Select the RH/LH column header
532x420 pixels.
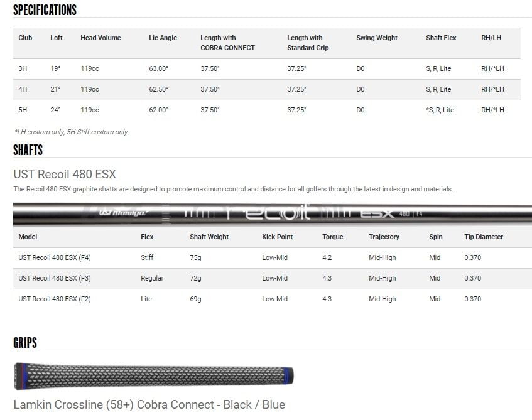click(x=491, y=38)
